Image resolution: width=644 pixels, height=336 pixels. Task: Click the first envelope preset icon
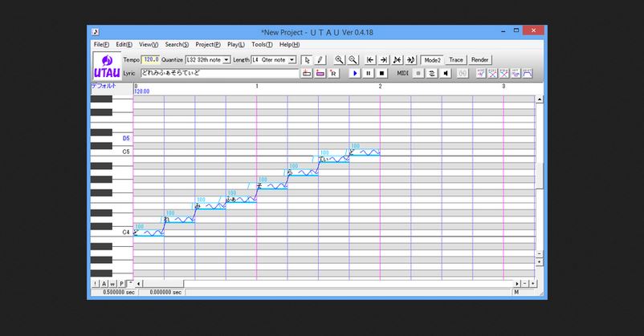[x=481, y=73]
